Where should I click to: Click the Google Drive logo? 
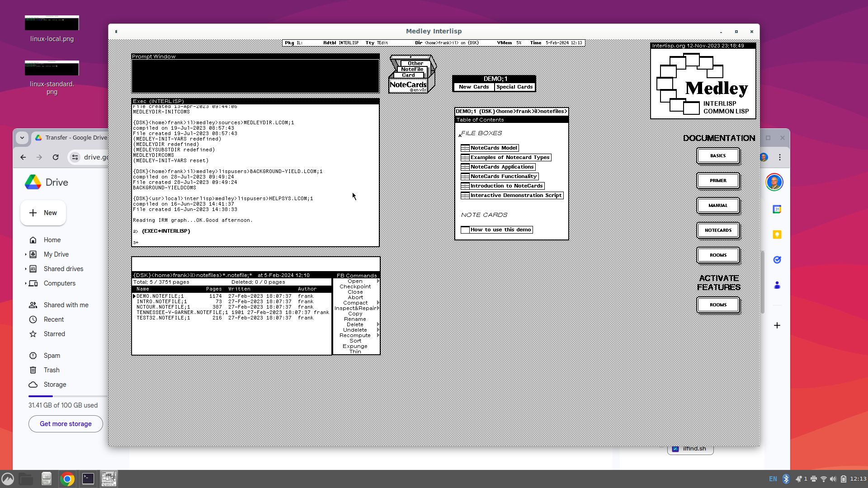33,182
